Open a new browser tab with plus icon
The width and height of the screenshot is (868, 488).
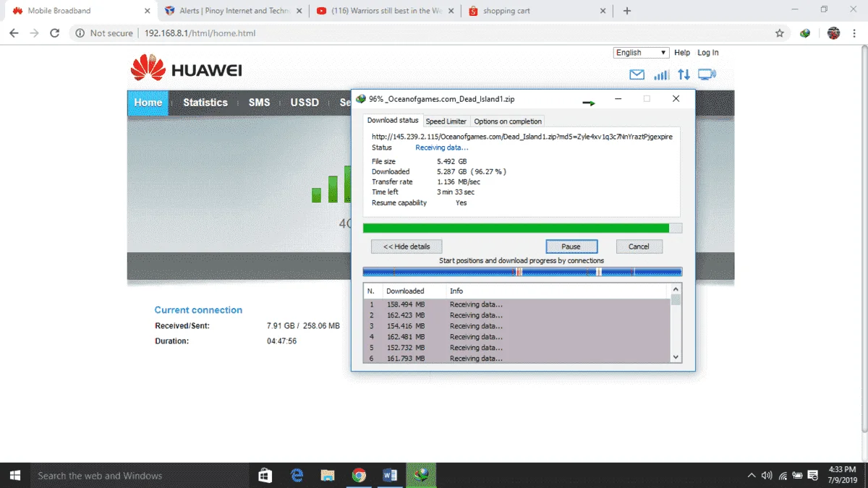click(627, 11)
